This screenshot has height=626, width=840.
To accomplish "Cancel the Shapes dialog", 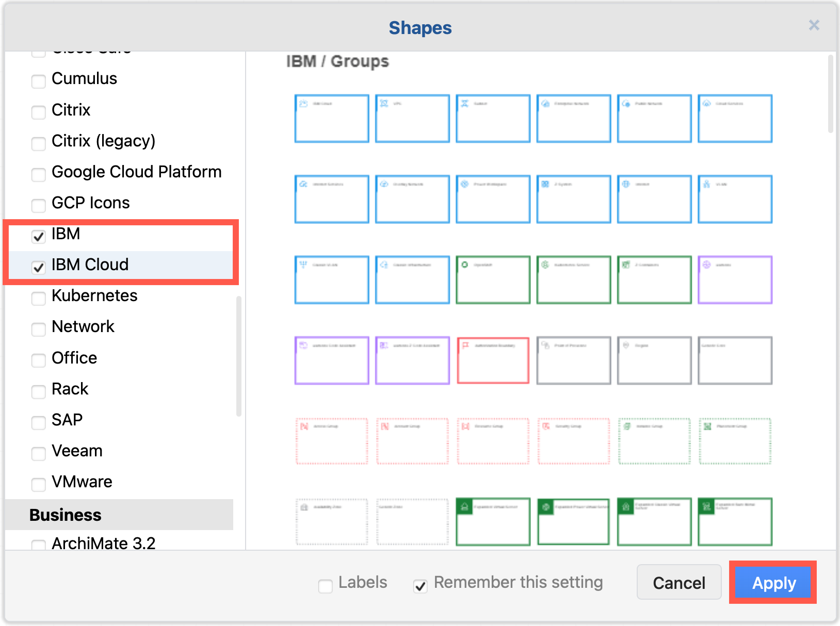I will point(679,582).
